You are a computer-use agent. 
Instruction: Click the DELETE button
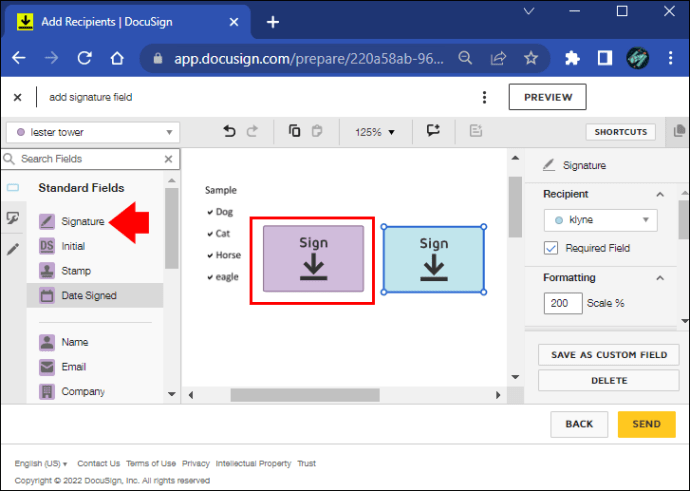(x=609, y=380)
